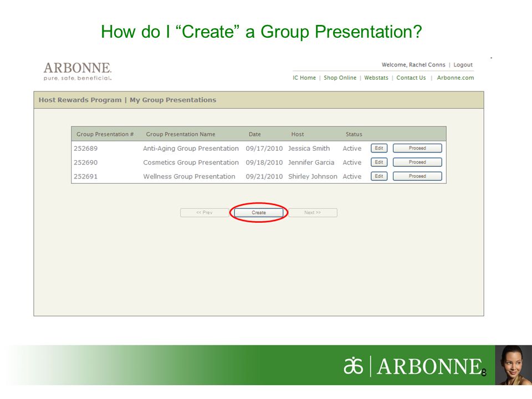This screenshot has width=532, height=399.
Task: Click Cosmetics Group Presentation name
Action: pyautogui.click(x=191, y=162)
